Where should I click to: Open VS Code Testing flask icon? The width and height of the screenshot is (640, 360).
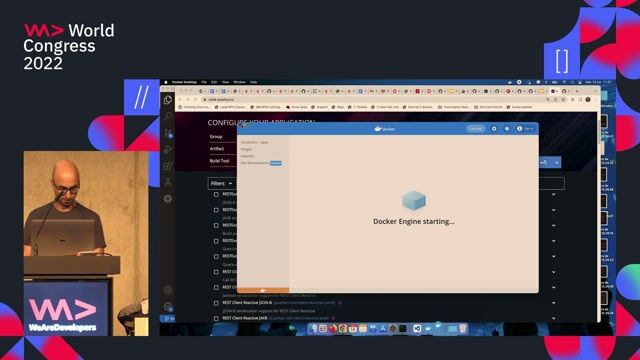(168, 182)
